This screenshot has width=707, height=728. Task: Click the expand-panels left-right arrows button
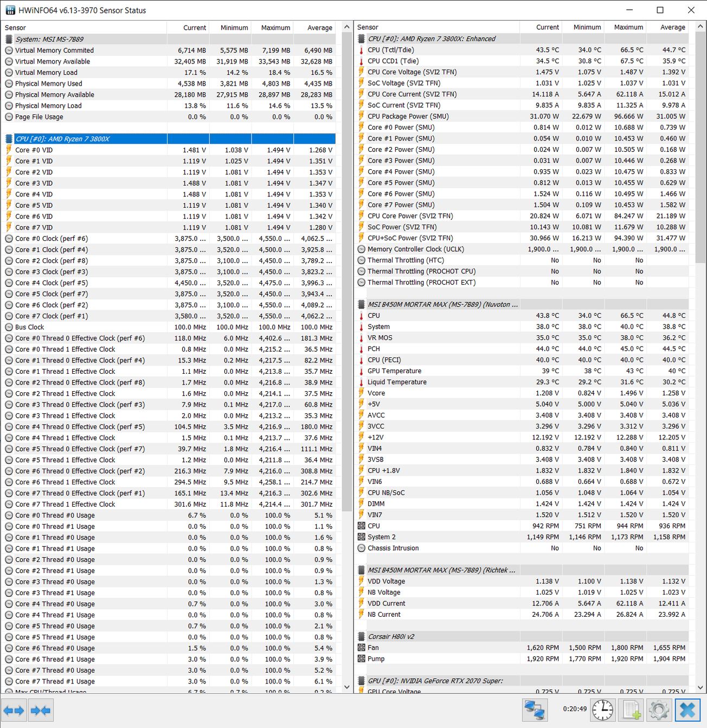tap(14, 710)
